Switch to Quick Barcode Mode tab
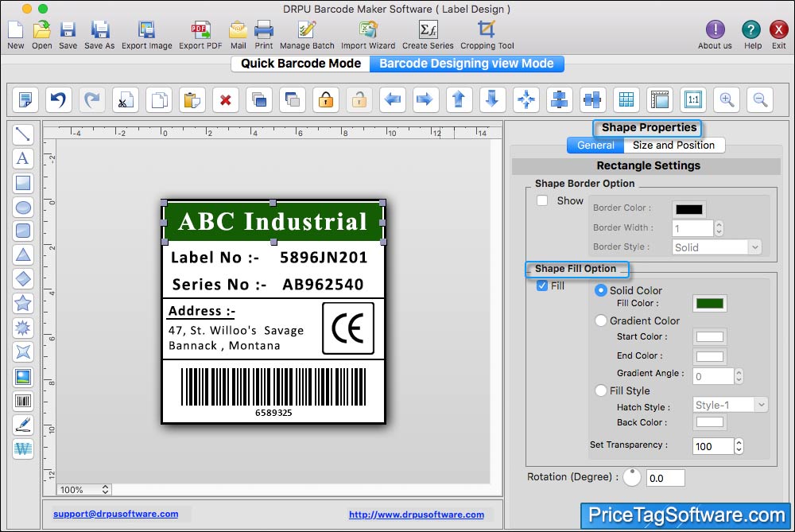 tap(301, 64)
